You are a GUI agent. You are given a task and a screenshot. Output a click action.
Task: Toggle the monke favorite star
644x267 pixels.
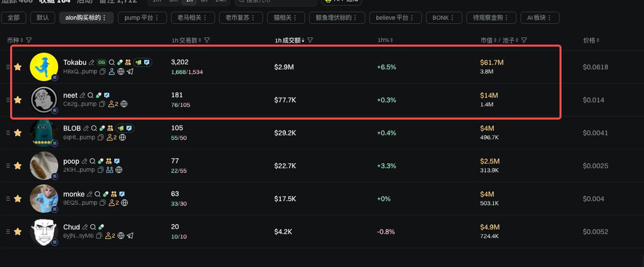(18, 199)
